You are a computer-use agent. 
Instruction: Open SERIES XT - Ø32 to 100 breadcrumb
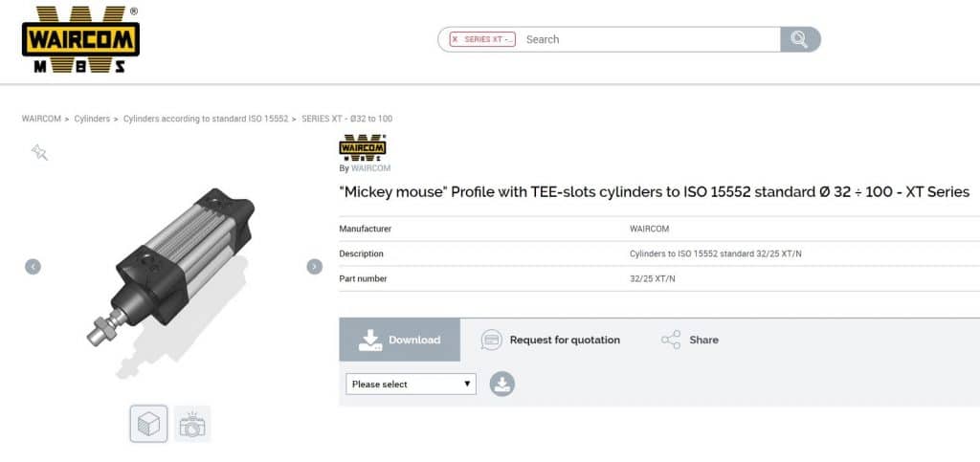point(346,119)
